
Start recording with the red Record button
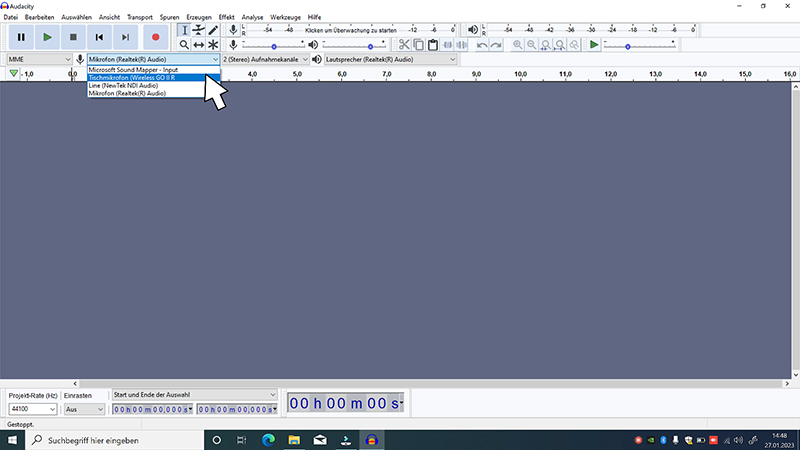pos(156,37)
